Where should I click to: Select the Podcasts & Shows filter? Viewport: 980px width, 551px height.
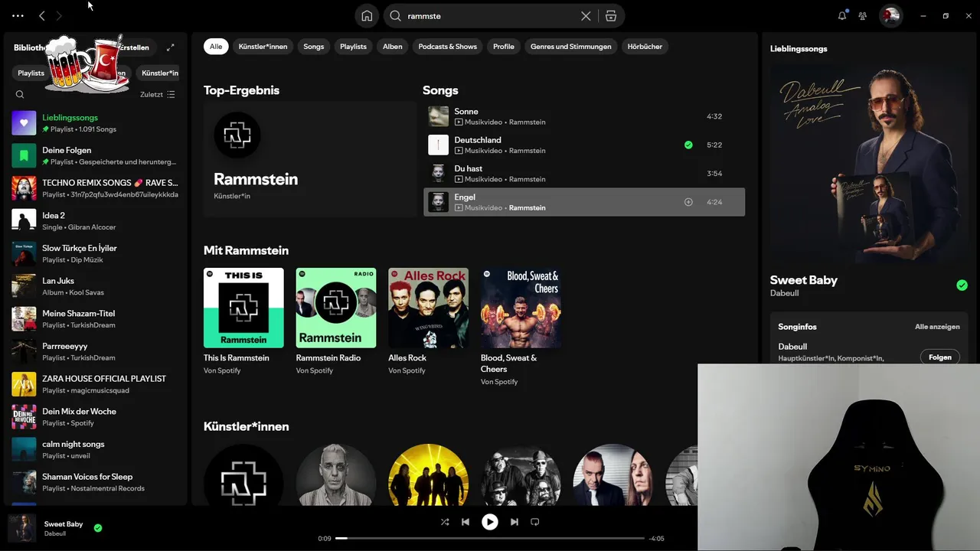point(448,47)
